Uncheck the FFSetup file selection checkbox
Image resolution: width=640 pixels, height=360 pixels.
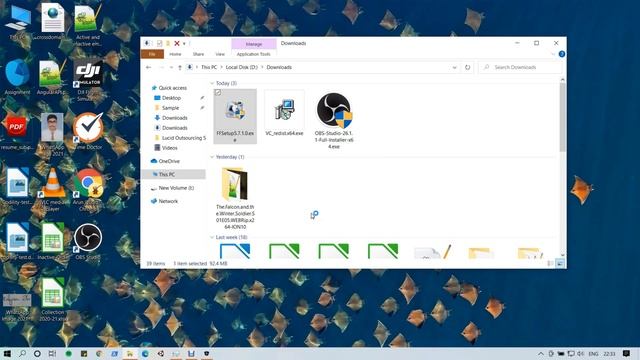point(218,93)
